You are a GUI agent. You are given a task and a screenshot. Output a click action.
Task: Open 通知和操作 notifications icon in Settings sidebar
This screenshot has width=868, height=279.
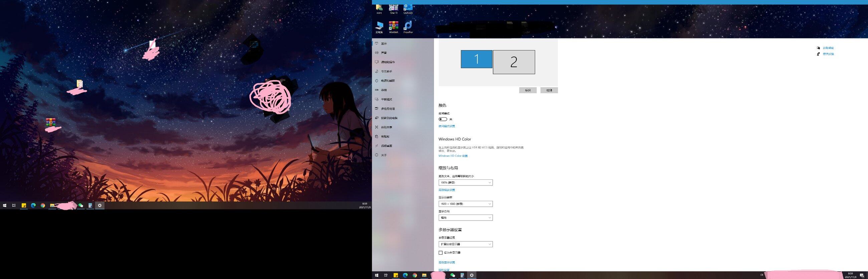click(x=377, y=62)
